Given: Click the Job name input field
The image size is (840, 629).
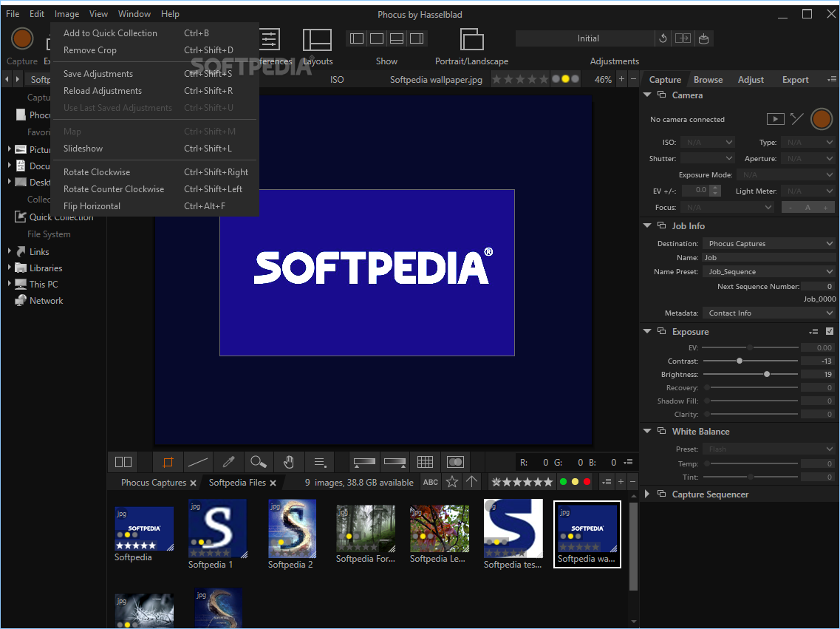Looking at the screenshot, I should pyautogui.click(x=769, y=258).
